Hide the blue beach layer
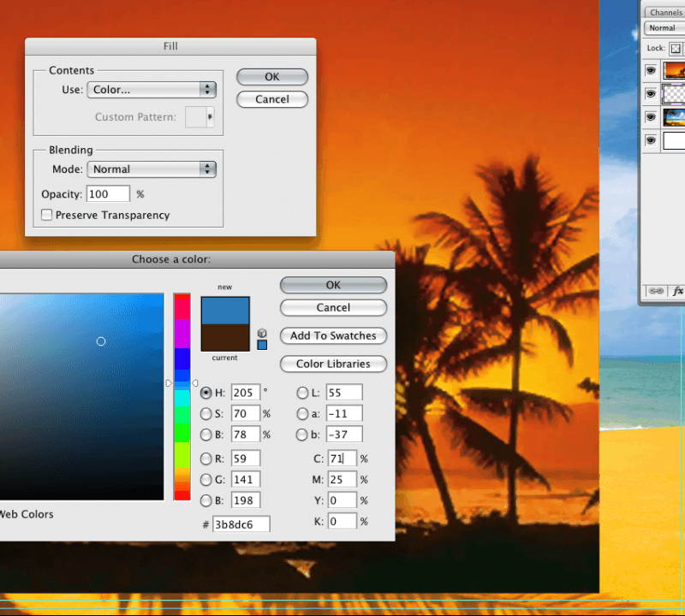This screenshot has height=616, width=685. tap(651, 116)
